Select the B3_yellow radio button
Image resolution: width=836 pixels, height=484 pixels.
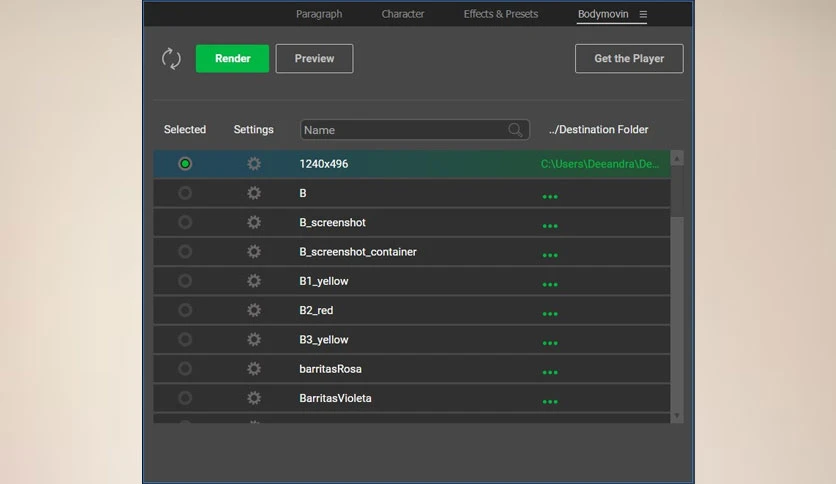click(185, 340)
